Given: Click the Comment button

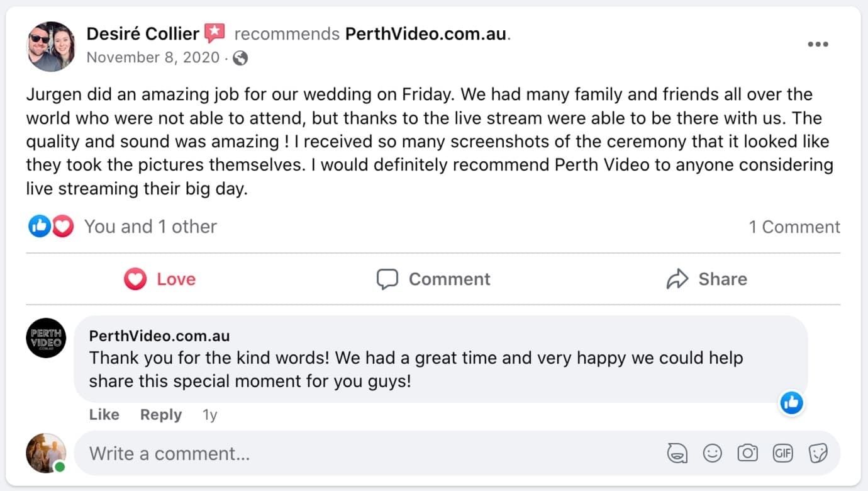Looking at the screenshot, I should click(433, 279).
